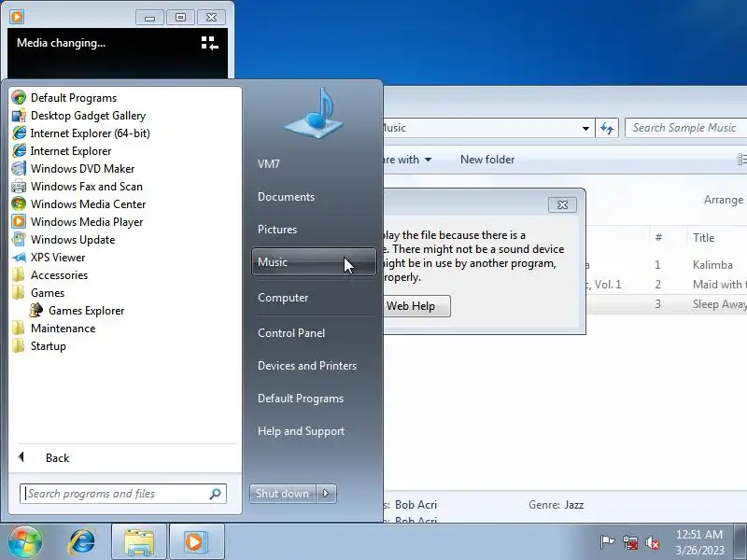Click the Show desktop strip on taskbar
Screen dimensions: 747x560
click(740, 542)
